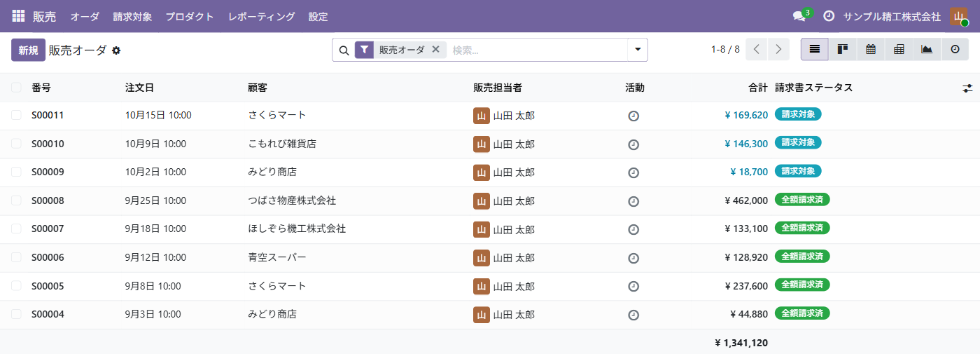
Task: Switch to pivot table view
Action: tap(899, 50)
